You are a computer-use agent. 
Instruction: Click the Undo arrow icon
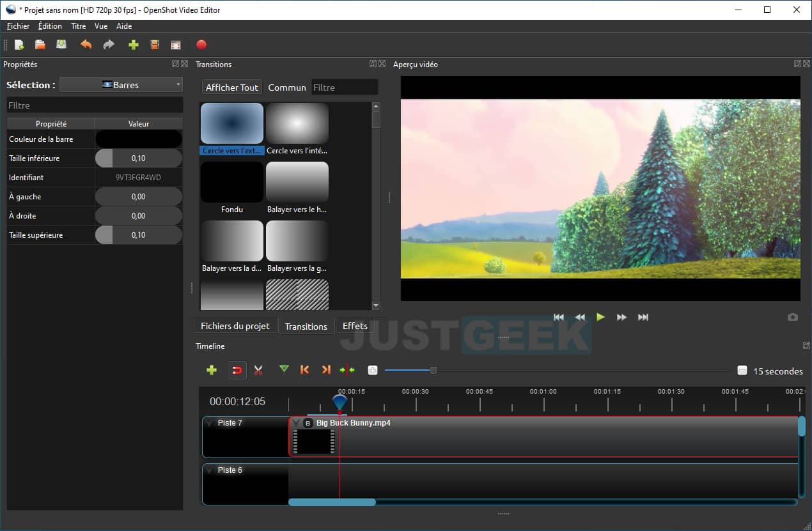click(86, 45)
